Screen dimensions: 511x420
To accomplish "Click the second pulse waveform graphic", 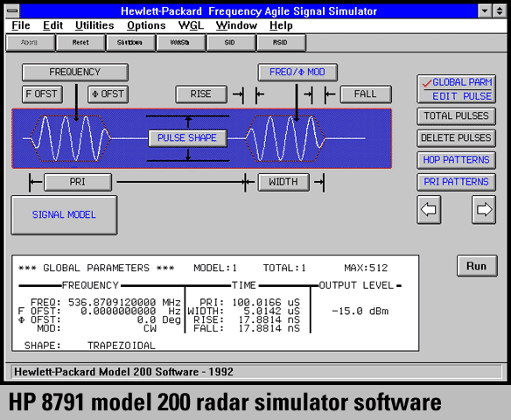I will click(x=285, y=138).
